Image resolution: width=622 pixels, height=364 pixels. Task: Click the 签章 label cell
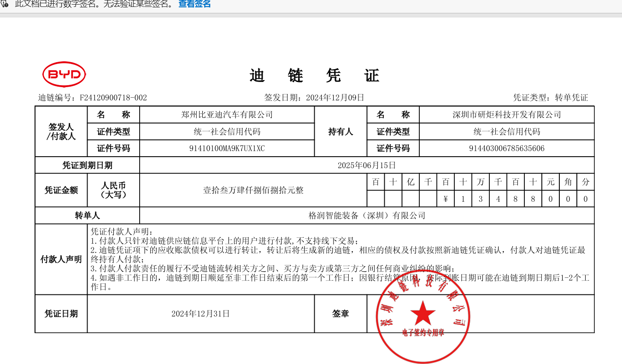tap(340, 314)
